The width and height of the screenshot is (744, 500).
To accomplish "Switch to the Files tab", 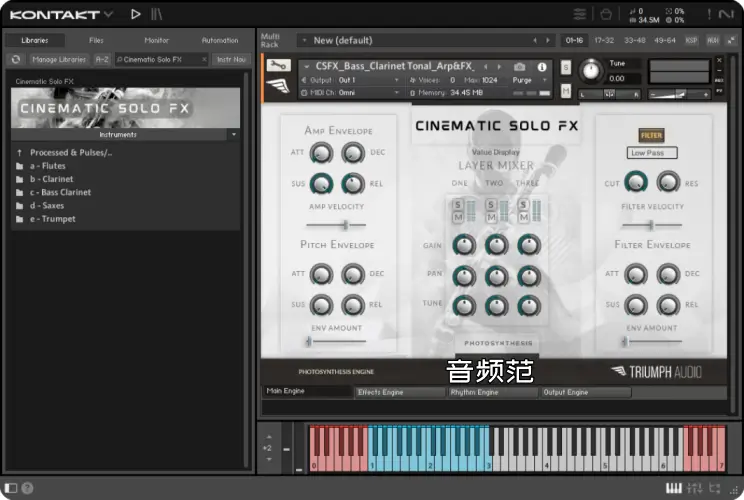I will coord(96,40).
